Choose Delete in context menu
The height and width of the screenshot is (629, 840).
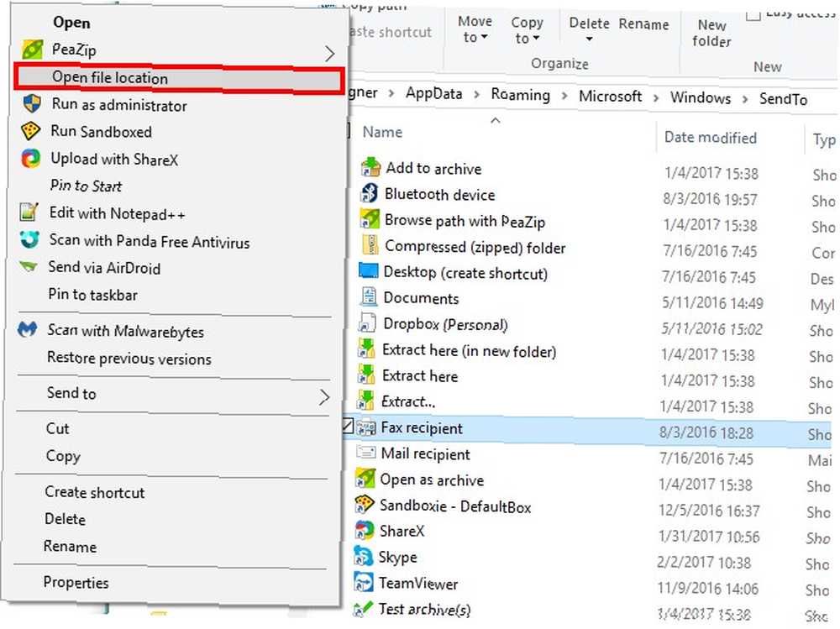[x=65, y=519]
